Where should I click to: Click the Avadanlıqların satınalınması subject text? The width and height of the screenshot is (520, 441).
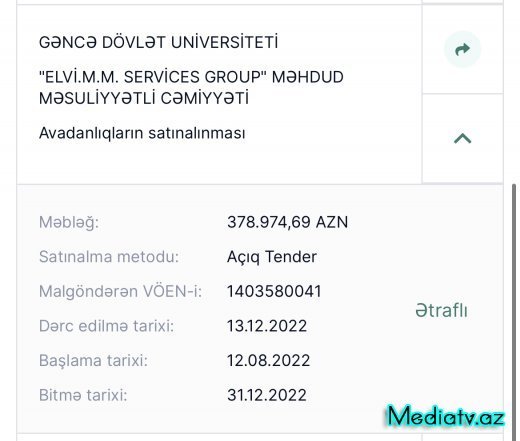click(142, 133)
